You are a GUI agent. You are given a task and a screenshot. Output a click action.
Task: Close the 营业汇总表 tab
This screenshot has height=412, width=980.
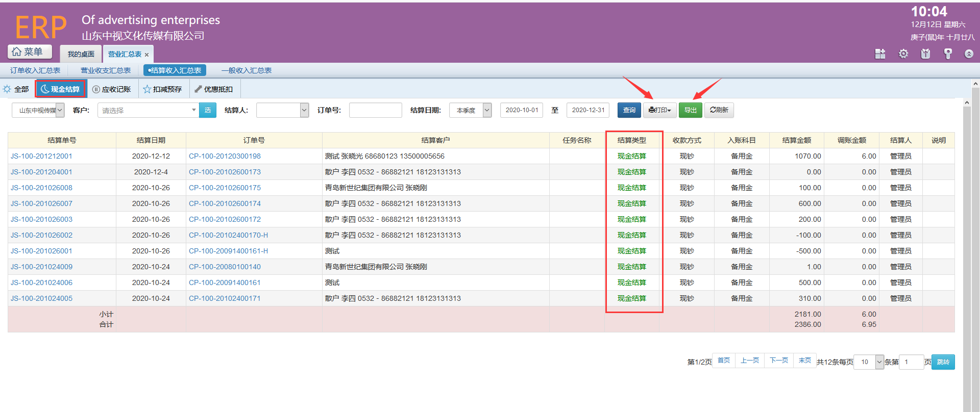click(146, 55)
